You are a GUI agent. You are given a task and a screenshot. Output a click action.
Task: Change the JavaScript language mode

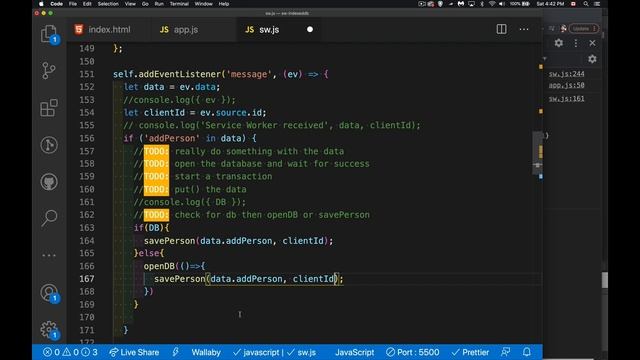click(x=354, y=352)
